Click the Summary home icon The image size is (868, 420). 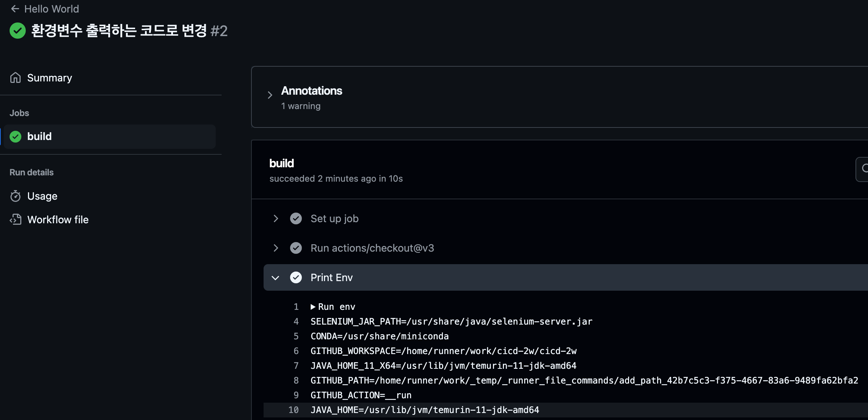[x=15, y=78]
